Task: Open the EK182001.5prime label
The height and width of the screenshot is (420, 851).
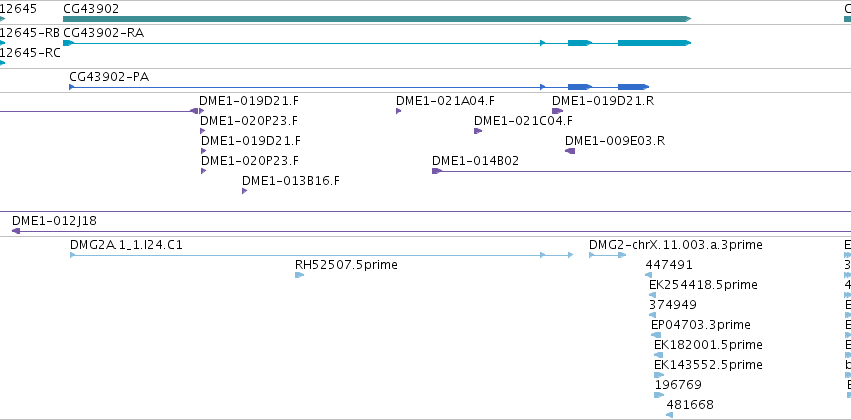Action: pyautogui.click(x=708, y=345)
